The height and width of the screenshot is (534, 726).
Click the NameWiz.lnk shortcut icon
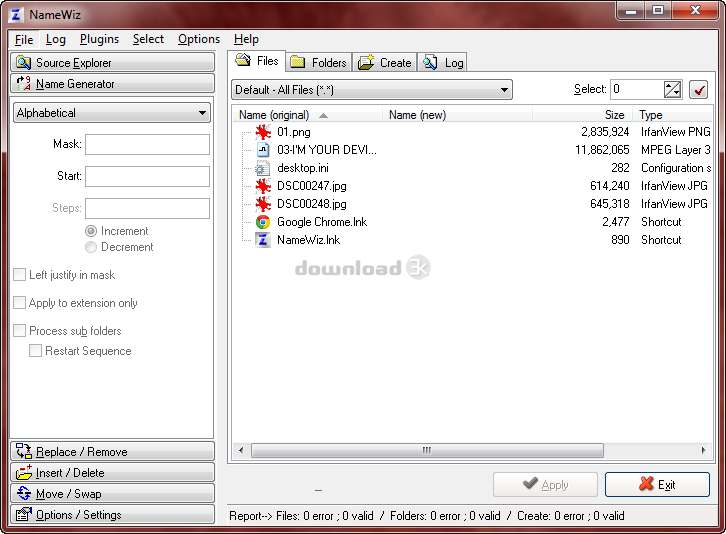263,240
